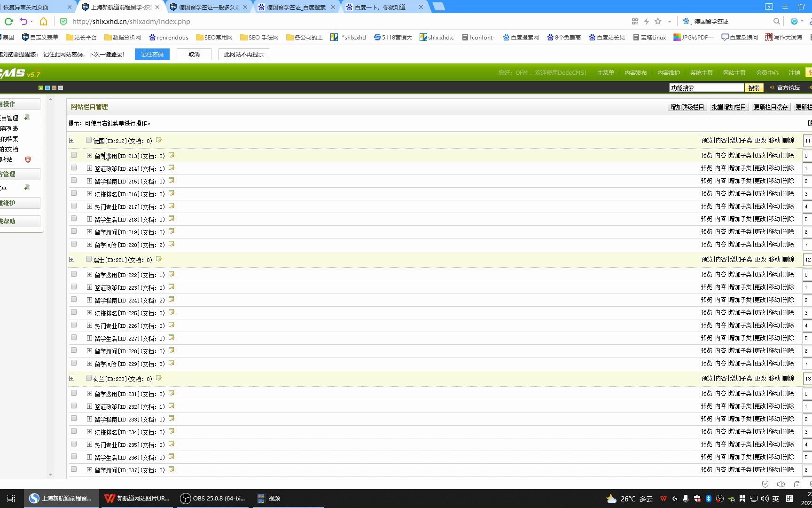Select the green theme color swatch
Image resolution: width=812 pixels, height=508 pixels.
tap(41, 87)
